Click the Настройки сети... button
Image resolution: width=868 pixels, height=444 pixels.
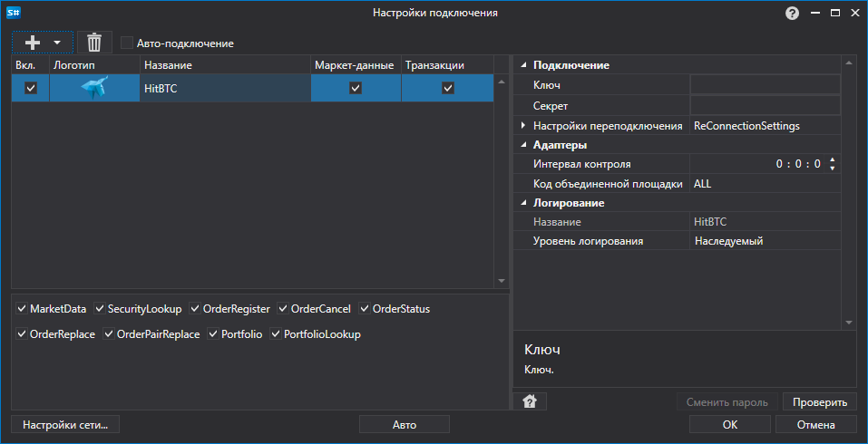(x=65, y=425)
